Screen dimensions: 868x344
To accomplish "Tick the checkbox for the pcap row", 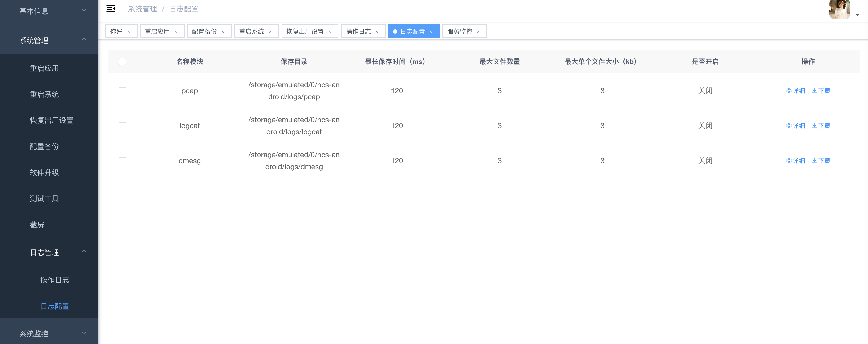I will click(x=122, y=91).
